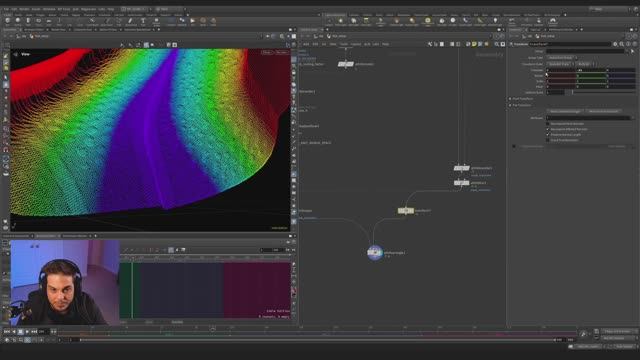Toggle Preserve Normal Length checkbox
The height and width of the screenshot is (360, 640).
tap(548, 135)
